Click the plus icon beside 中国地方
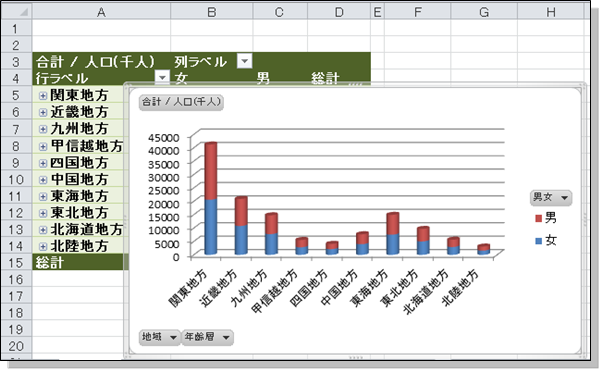The image size is (599, 369). 43,180
